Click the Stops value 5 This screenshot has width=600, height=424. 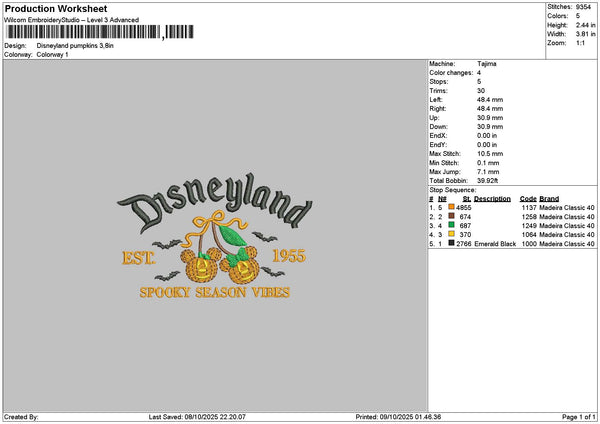point(479,82)
